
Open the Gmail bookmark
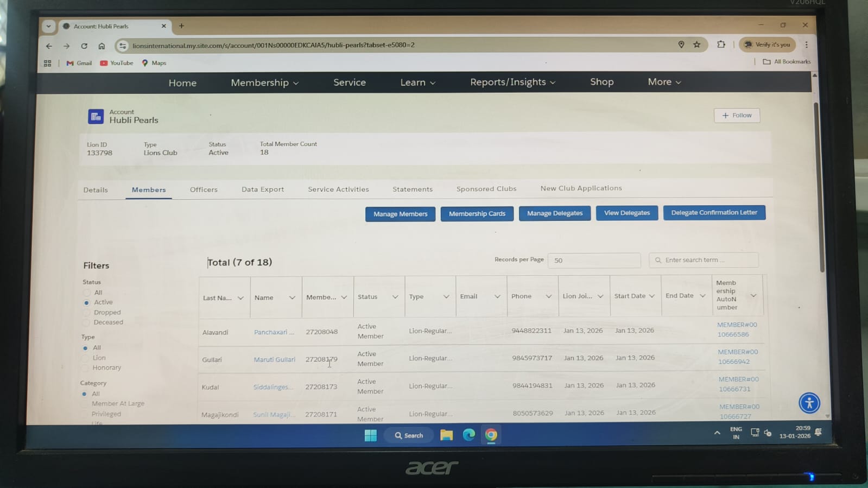[x=79, y=63]
